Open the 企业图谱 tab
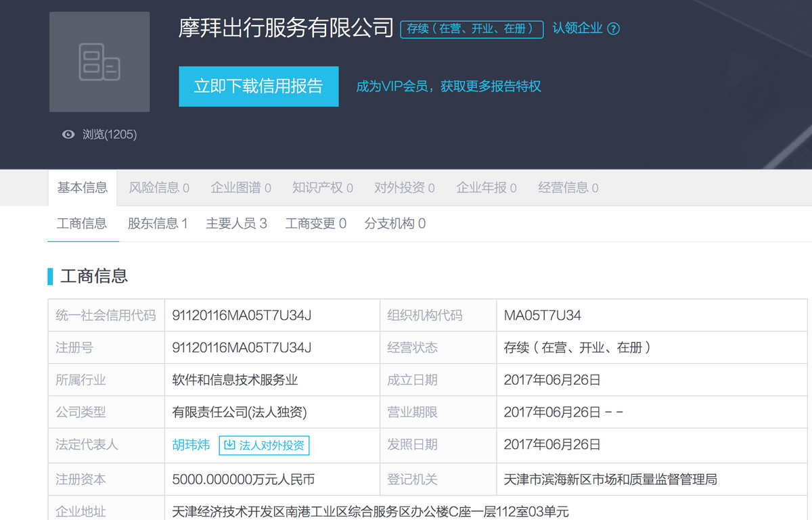 [x=241, y=188]
